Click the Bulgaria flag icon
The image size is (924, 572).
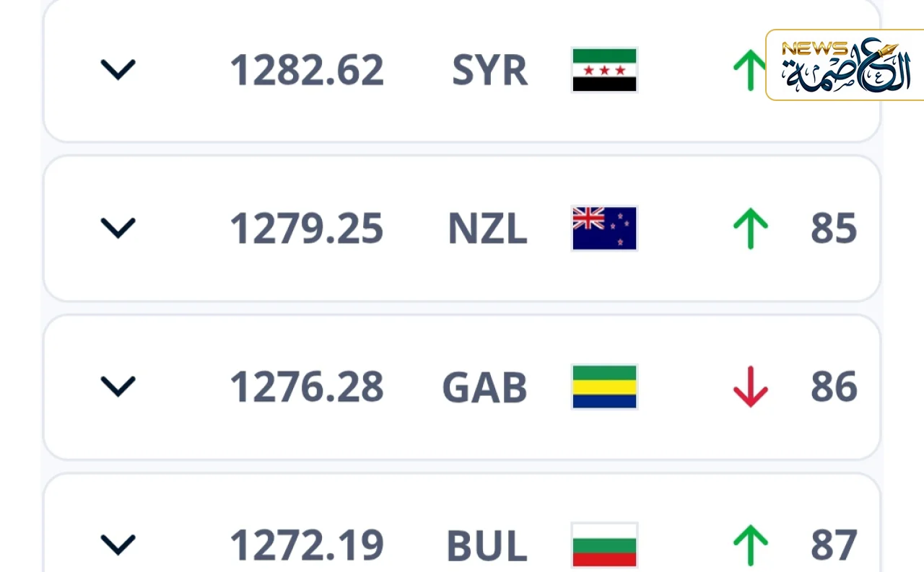click(604, 545)
